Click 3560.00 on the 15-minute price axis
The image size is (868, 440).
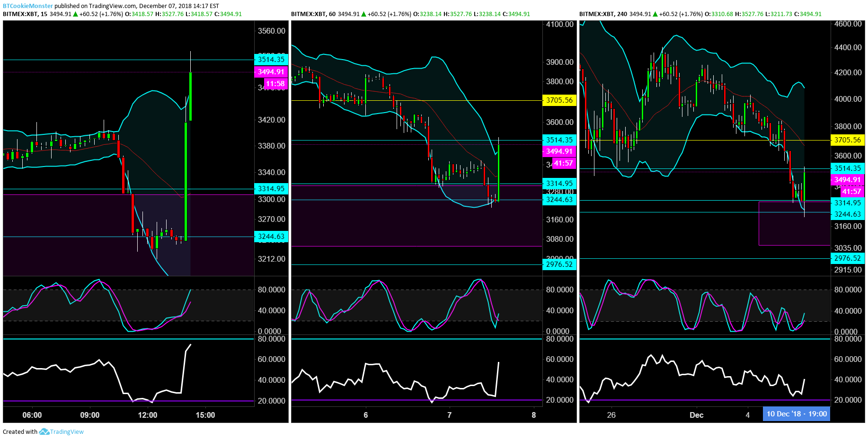pyautogui.click(x=271, y=31)
